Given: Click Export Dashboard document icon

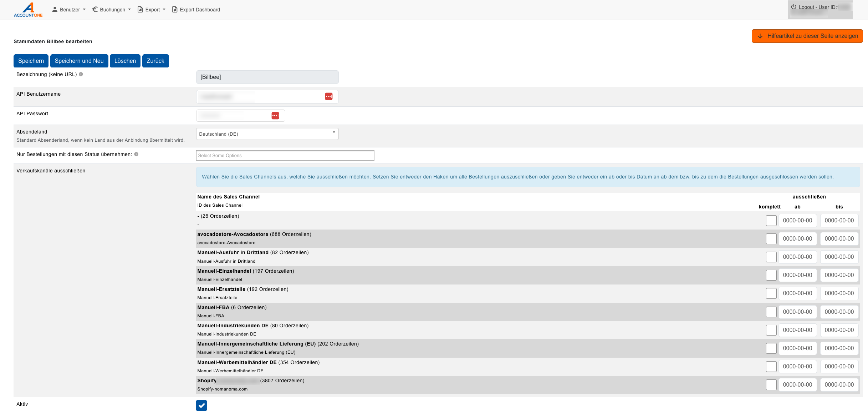Looking at the screenshot, I should click(x=175, y=10).
